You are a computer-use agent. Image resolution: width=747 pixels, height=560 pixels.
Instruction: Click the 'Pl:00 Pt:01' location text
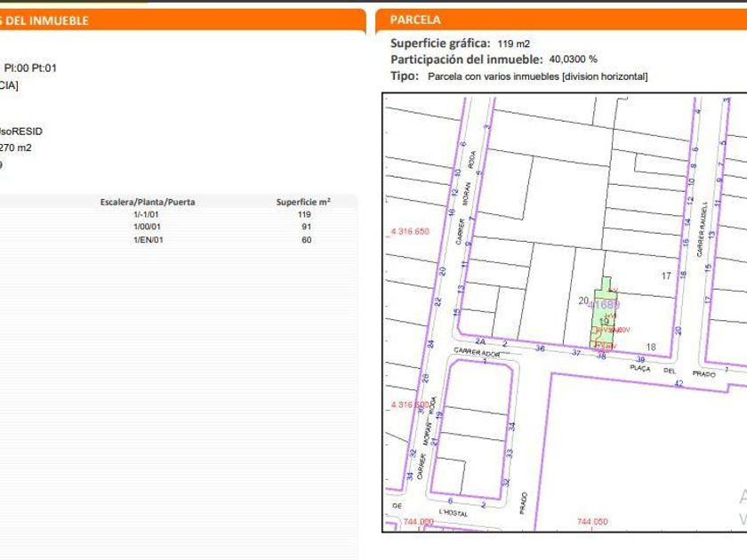coord(30,68)
